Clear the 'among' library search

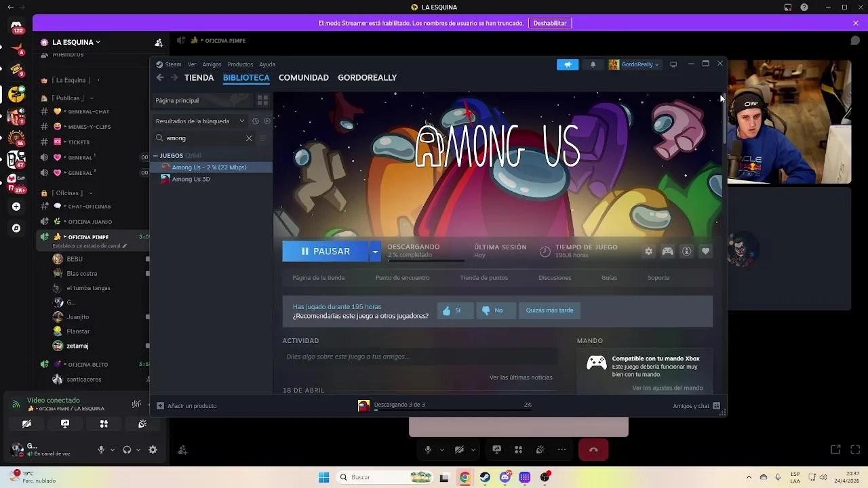249,138
